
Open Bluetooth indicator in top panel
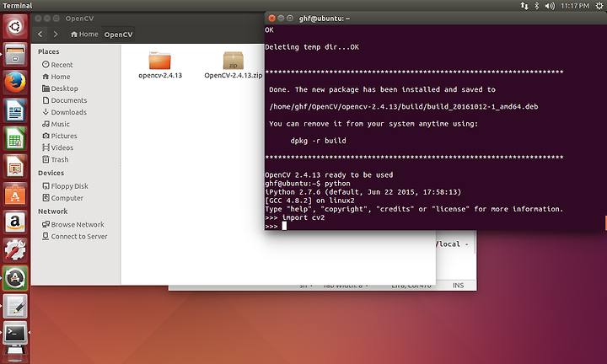[x=536, y=6]
